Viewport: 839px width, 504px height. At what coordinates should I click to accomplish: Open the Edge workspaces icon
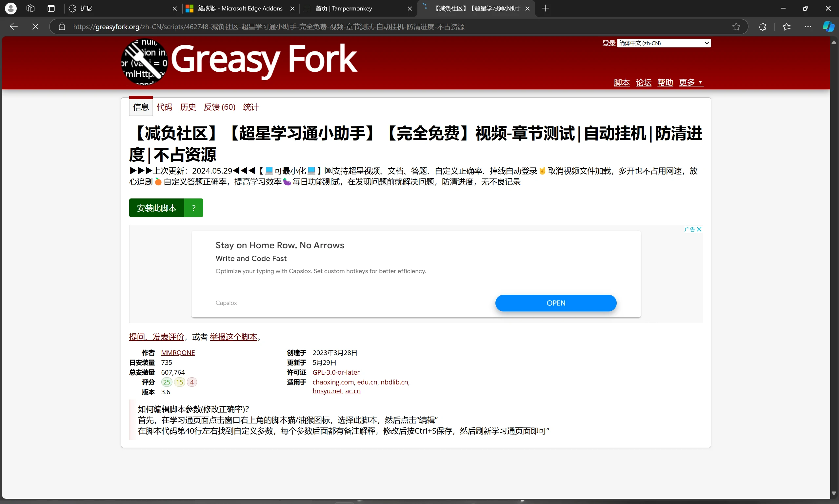(30, 8)
